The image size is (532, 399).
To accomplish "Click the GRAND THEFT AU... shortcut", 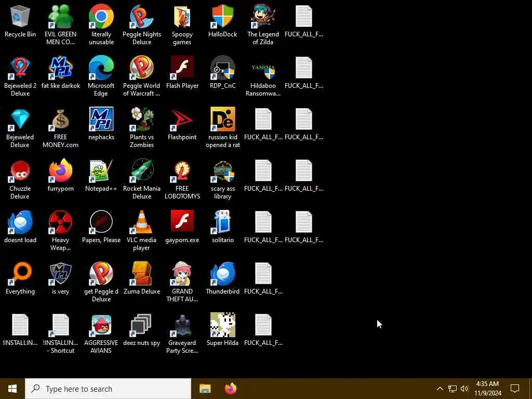I will [182, 282].
